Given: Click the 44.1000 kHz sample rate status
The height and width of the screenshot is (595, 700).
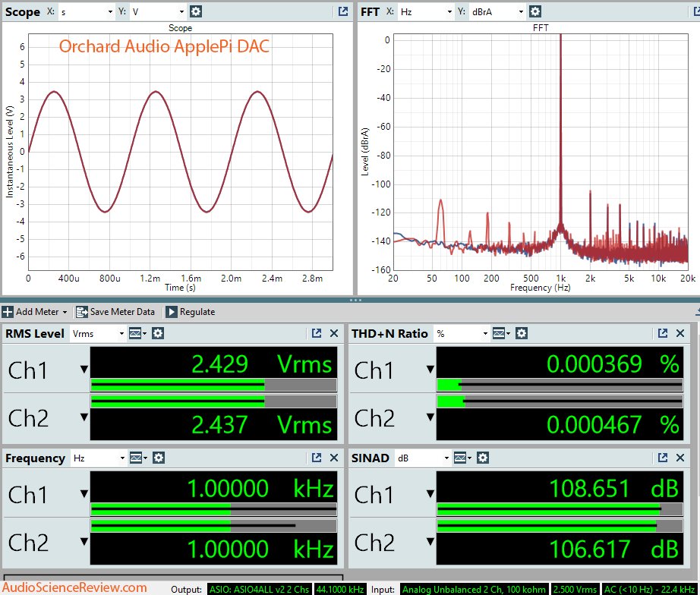Looking at the screenshot, I should 340,589.
